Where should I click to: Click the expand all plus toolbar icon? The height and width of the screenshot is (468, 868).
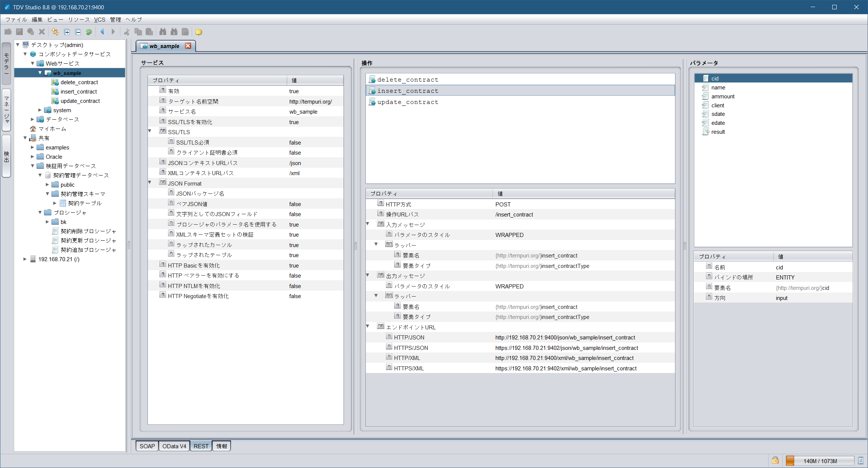pos(67,32)
